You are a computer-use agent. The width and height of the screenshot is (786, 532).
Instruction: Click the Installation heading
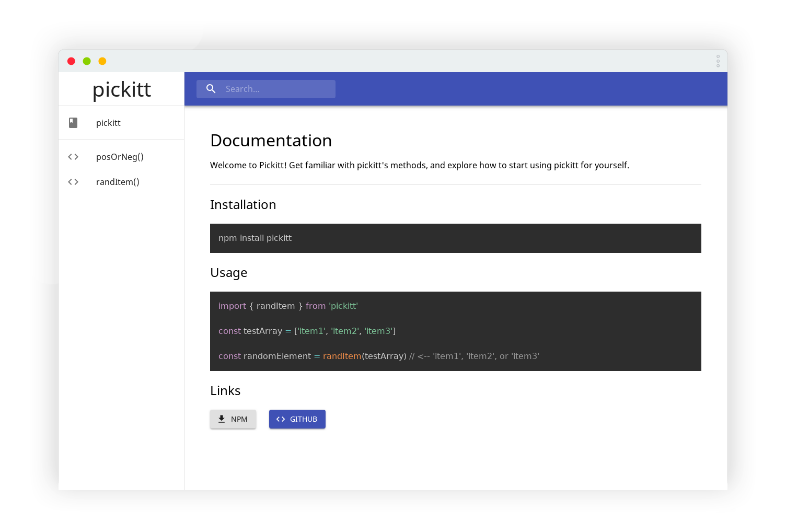pyautogui.click(x=243, y=205)
